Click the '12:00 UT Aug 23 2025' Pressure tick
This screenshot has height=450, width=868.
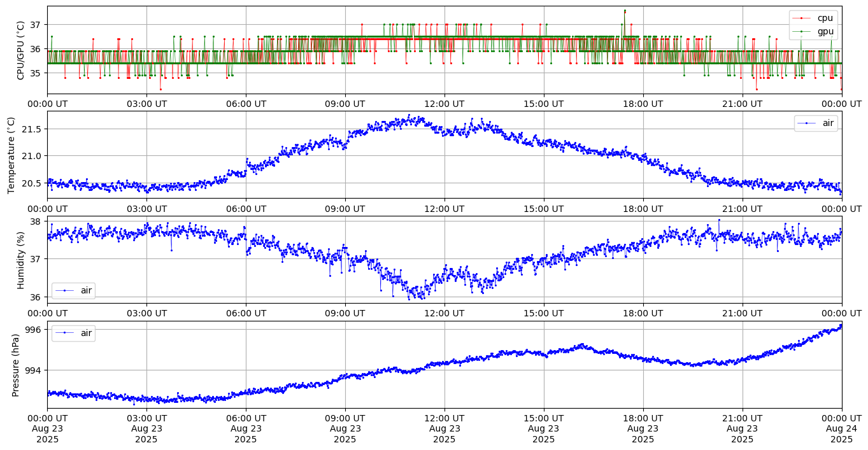445,428
